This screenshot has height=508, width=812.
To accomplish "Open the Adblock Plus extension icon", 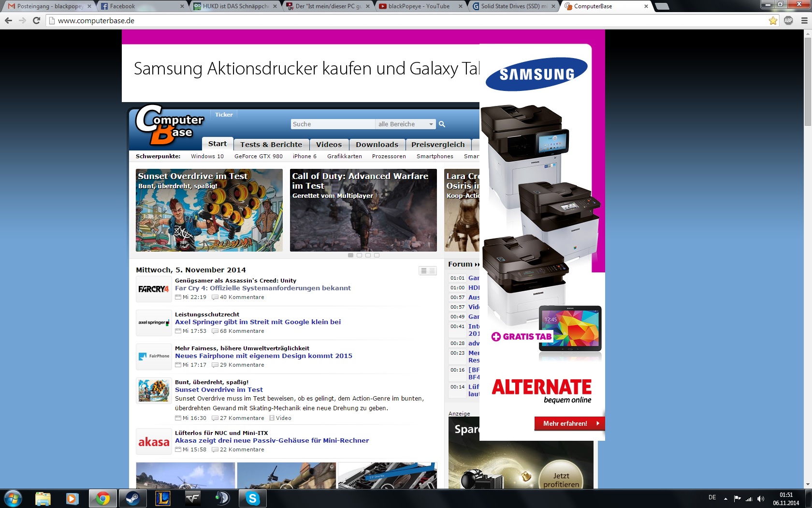I will pyautogui.click(x=788, y=20).
